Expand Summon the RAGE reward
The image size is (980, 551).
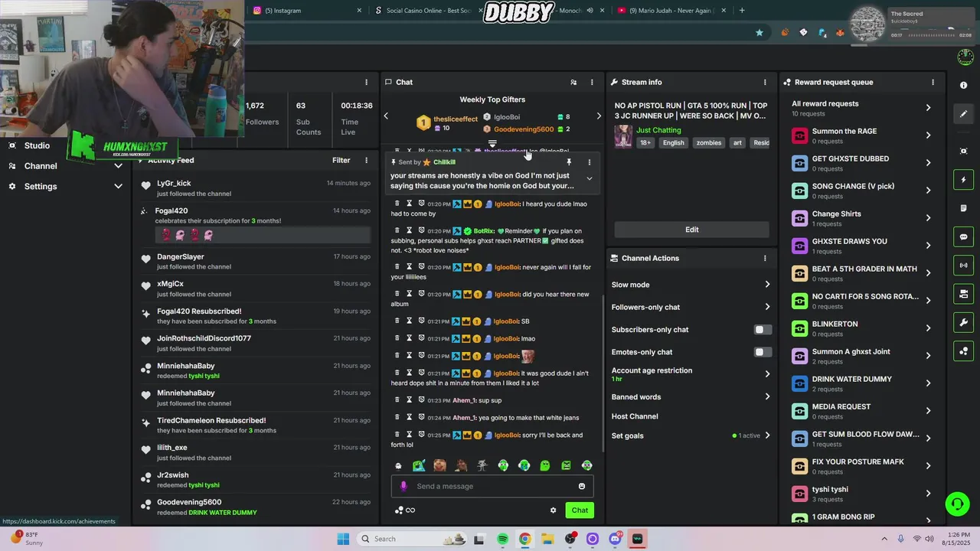pos(861,135)
